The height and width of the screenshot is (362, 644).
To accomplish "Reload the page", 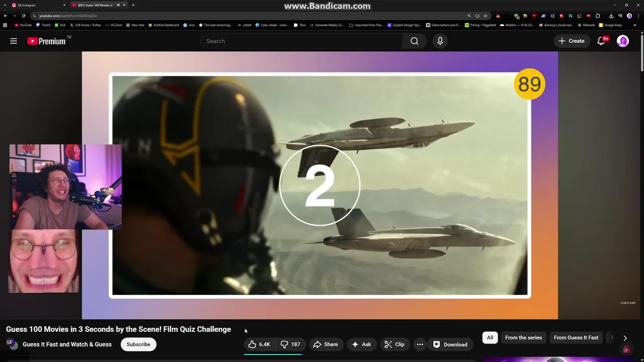I will click(x=23, y=16).
